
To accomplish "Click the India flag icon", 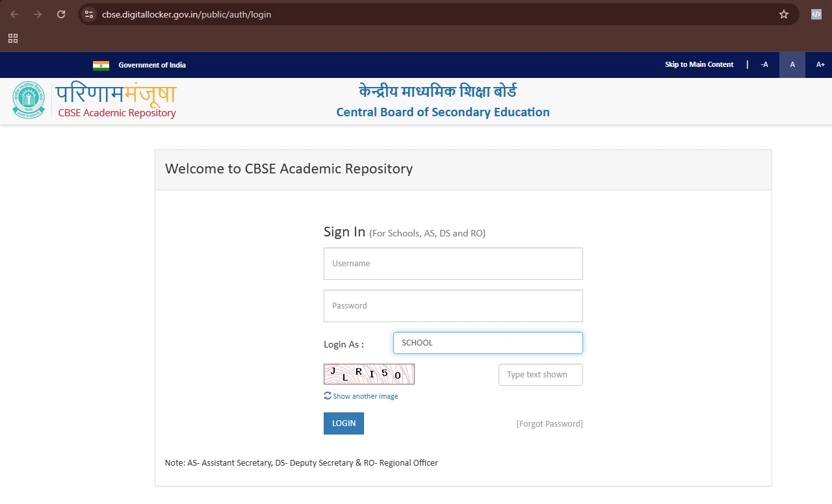I will point(101,65).
